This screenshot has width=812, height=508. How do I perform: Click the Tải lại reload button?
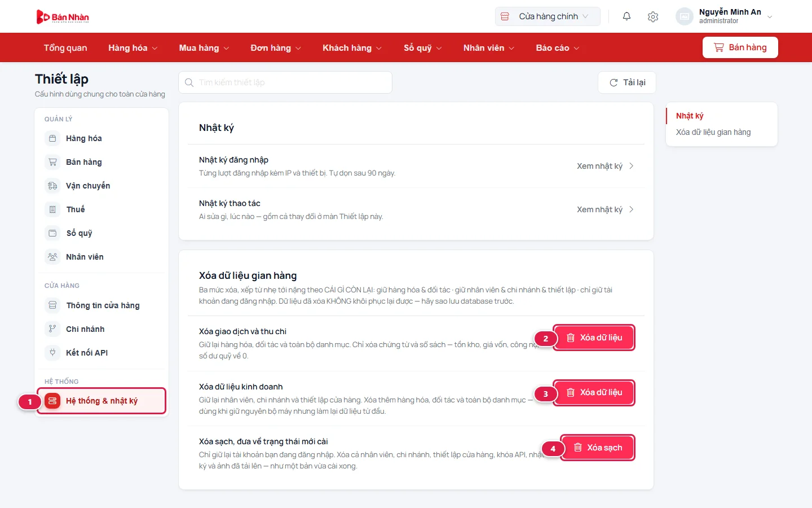tap(627, 82)
